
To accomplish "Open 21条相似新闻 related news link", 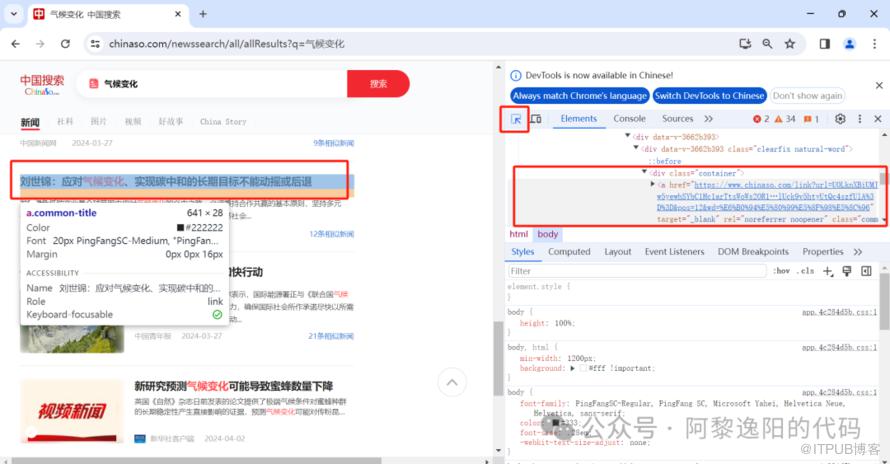I will pyautogui.click(x=331, y=336).
